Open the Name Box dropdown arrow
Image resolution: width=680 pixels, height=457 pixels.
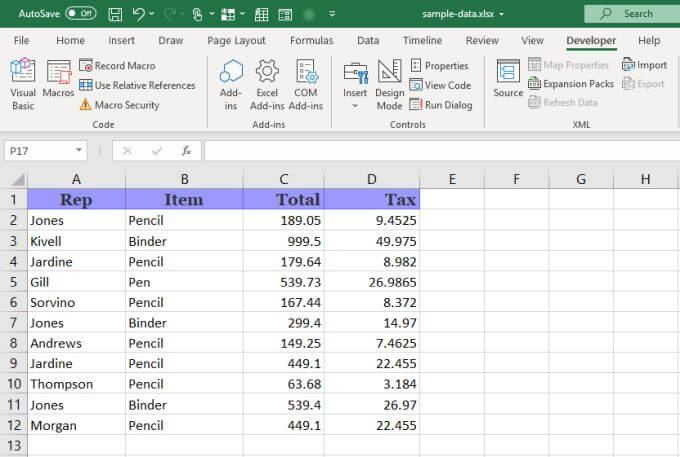pos(79,151)
